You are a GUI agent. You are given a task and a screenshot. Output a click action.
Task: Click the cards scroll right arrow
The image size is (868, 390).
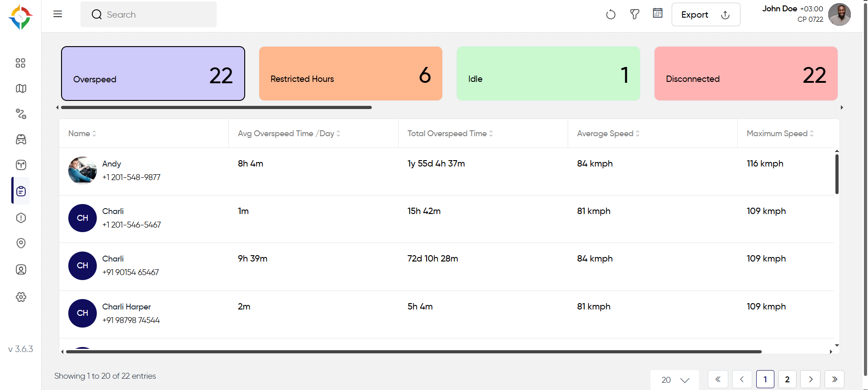(842, 108)
